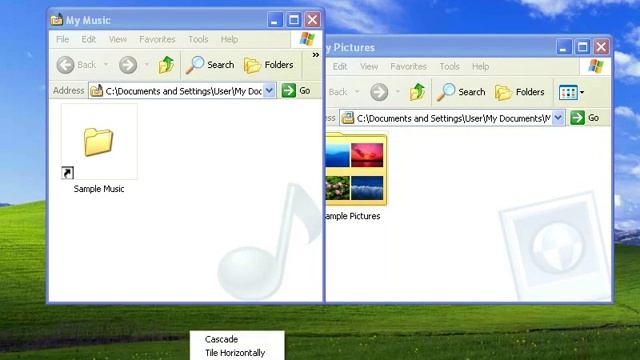
Task: Click My Pictures address path field
Action: [x=453, y=118]
